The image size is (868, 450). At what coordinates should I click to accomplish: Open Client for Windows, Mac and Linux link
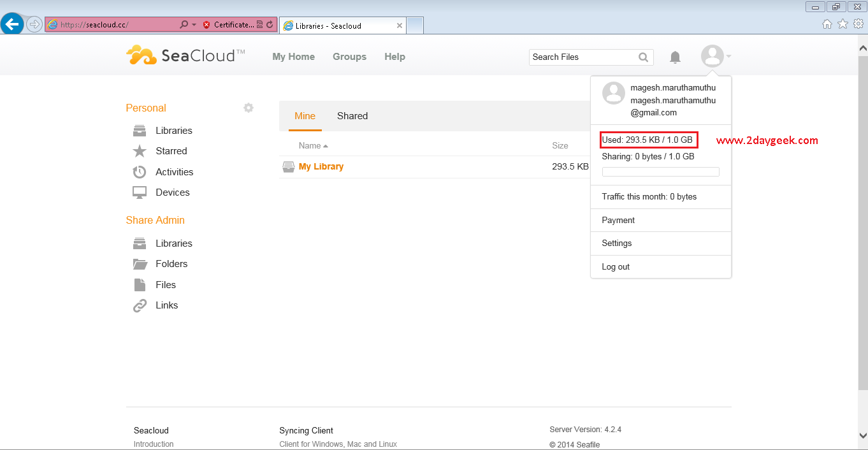338,444
